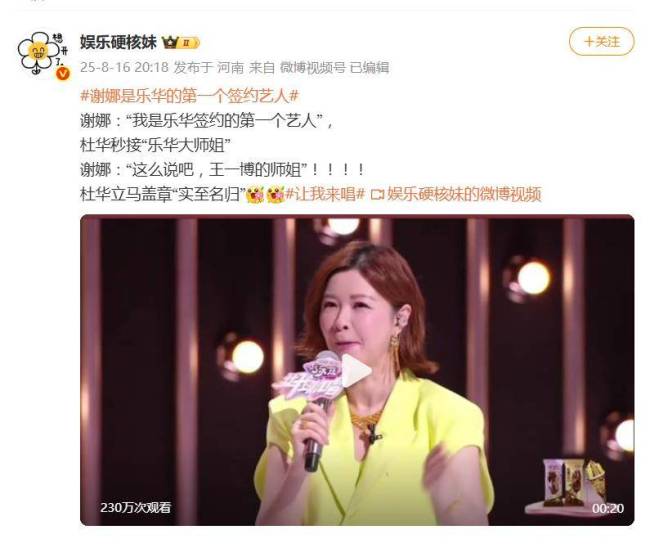Click the 230万次观看 view count
The height and width of the screenshot is (557, 650).
[x=136, y=508]
